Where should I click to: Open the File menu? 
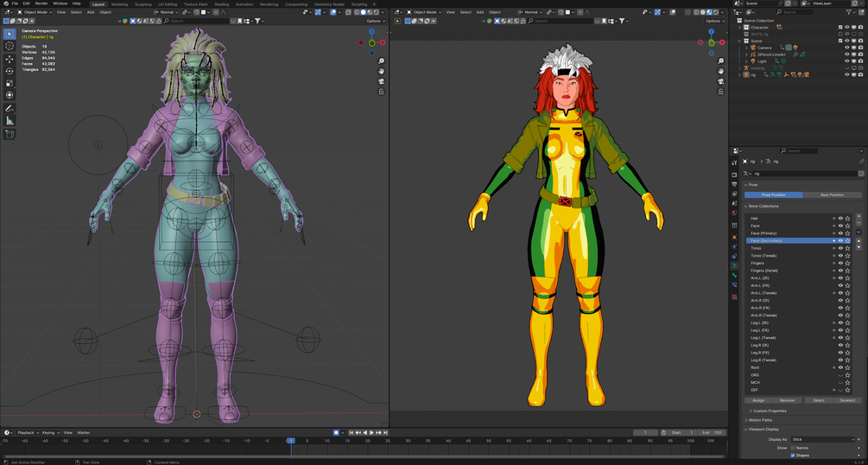(15, 3)
